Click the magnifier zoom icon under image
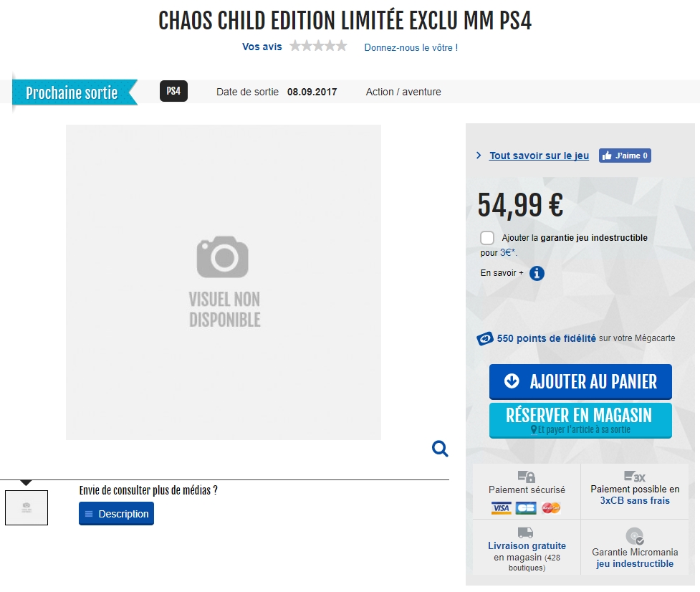This screenshot has height=592, width=700. 440,449
